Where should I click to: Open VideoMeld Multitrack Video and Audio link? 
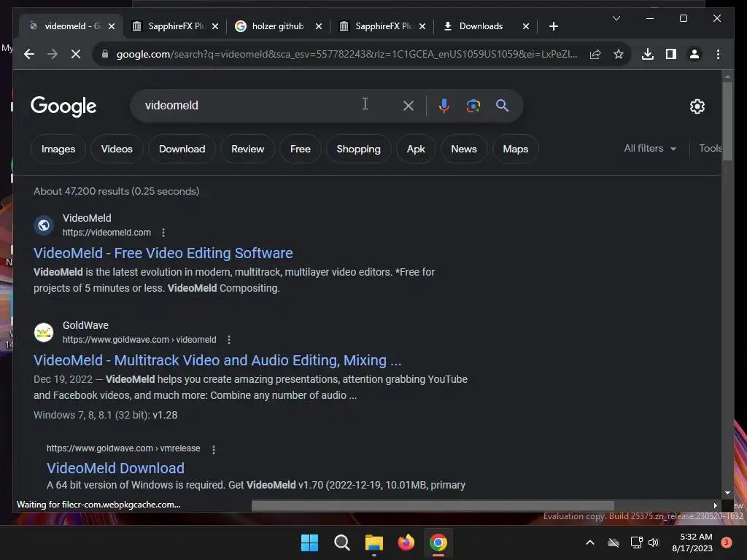pyautogui.click(x=217, y=360)
